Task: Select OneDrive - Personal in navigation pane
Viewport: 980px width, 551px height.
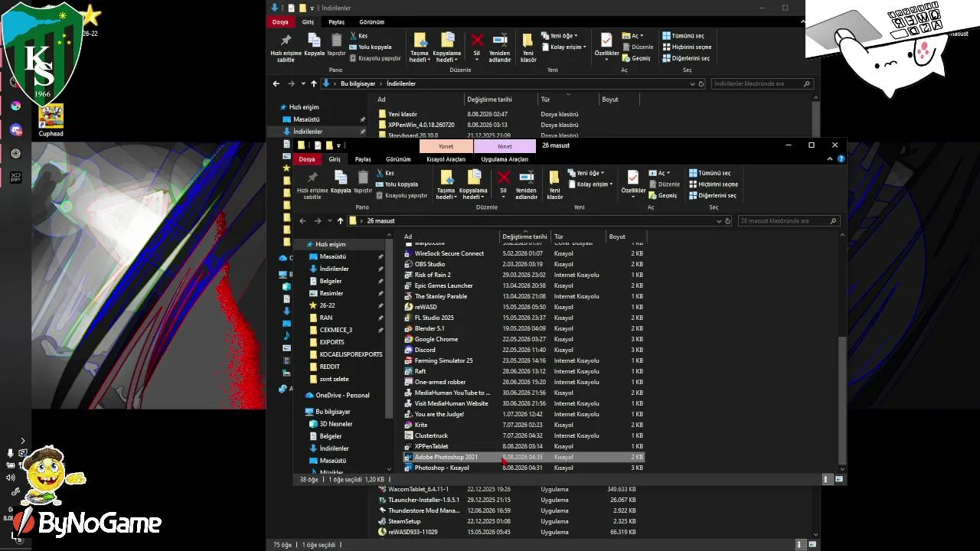Action: 342,395
